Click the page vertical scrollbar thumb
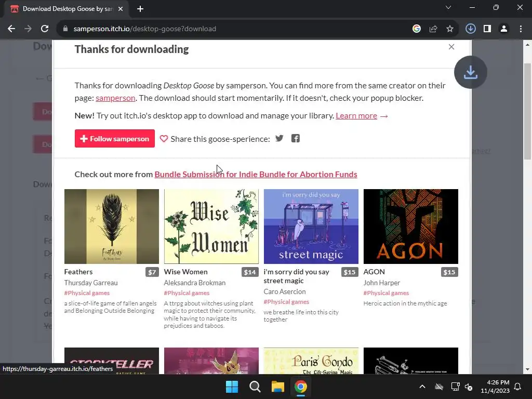The height and width of the screenshot is (399, 532). [527, 111]
